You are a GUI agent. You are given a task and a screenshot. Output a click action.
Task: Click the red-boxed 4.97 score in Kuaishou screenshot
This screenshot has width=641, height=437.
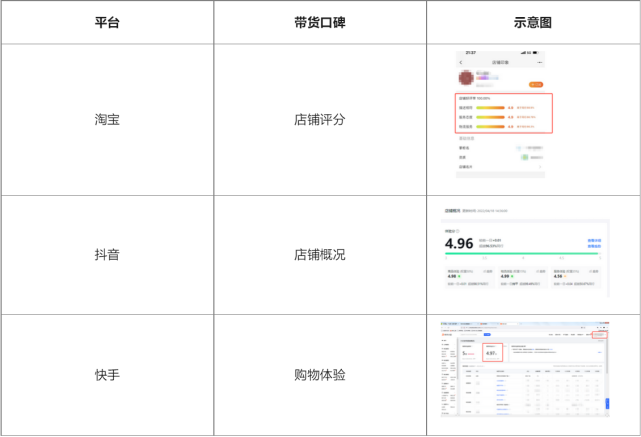coord(492,352)
